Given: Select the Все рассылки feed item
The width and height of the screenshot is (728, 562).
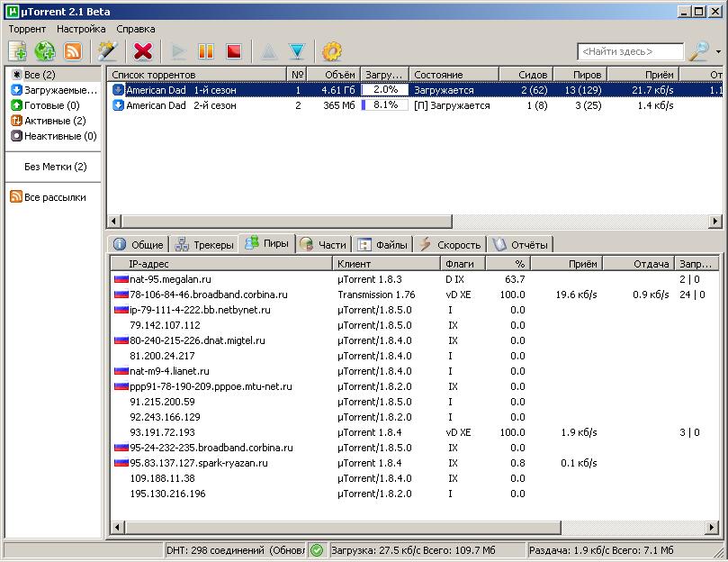Looking at the screenshot, I should (x=55, y=197).
